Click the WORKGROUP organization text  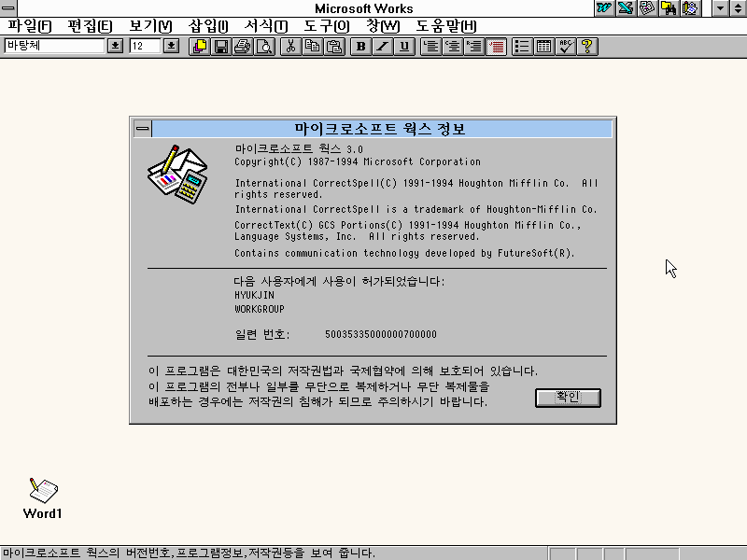click(260, 309)
